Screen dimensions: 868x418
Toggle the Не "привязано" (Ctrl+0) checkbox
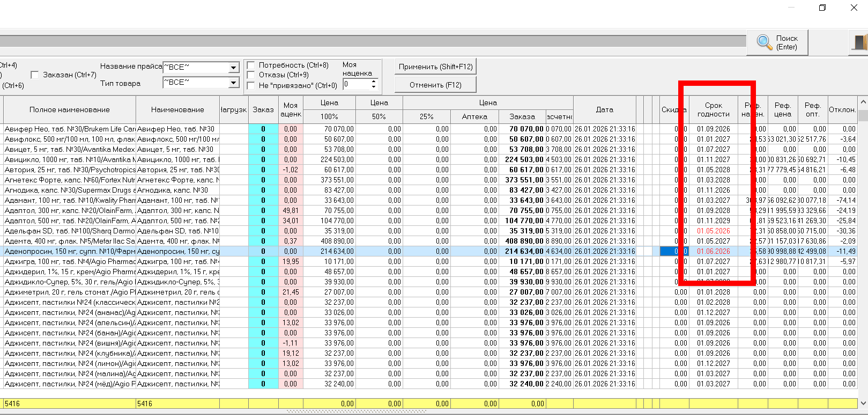pyautogui.click(x=251, y=85)
